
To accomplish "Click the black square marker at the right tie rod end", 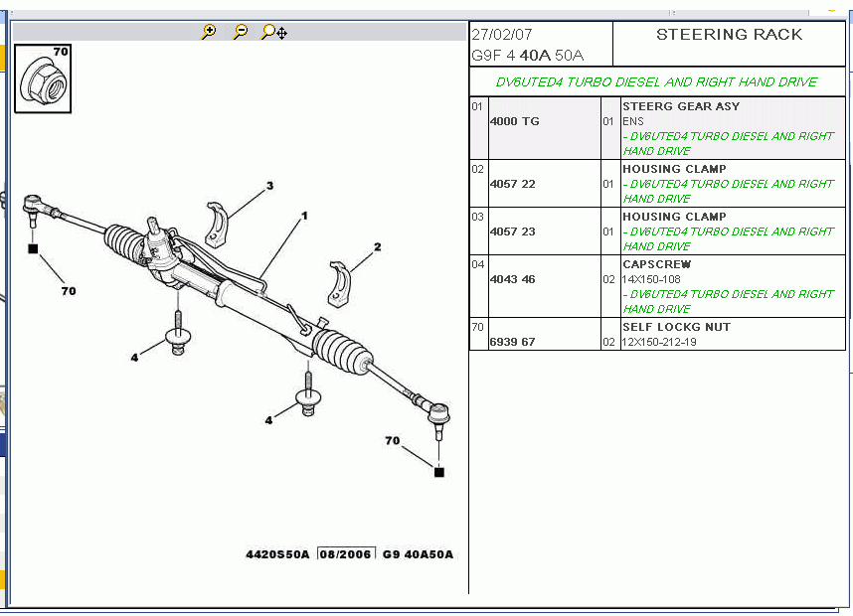I will 439,472.
